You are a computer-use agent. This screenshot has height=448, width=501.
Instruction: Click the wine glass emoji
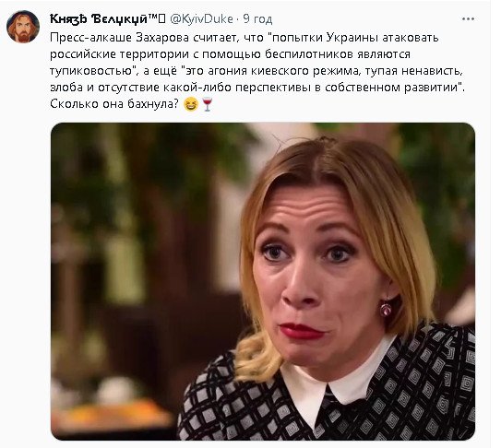[208, 104]
